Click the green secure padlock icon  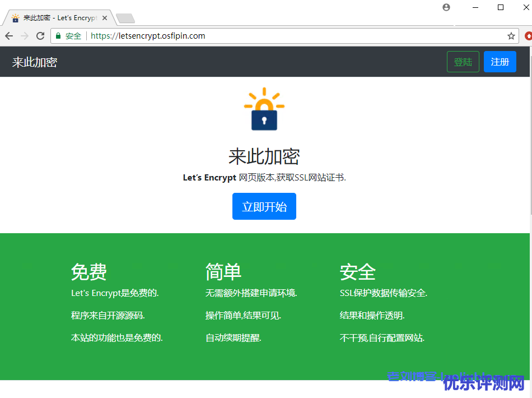58,36
